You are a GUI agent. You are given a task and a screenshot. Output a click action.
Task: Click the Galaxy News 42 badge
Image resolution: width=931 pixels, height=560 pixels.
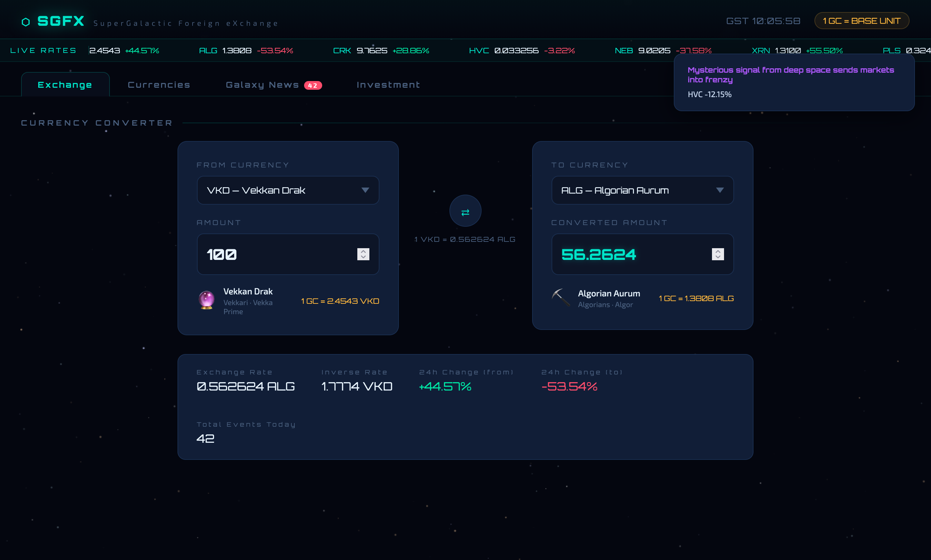pyautogui.click(x=313, y=85)
